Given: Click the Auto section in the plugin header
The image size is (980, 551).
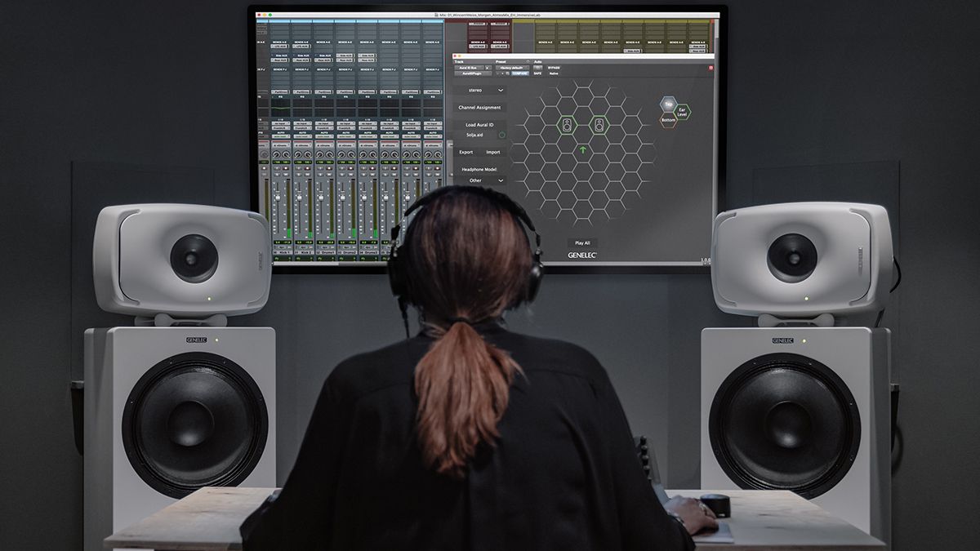Looking at the screenshot, I should [x=537, y=62].
